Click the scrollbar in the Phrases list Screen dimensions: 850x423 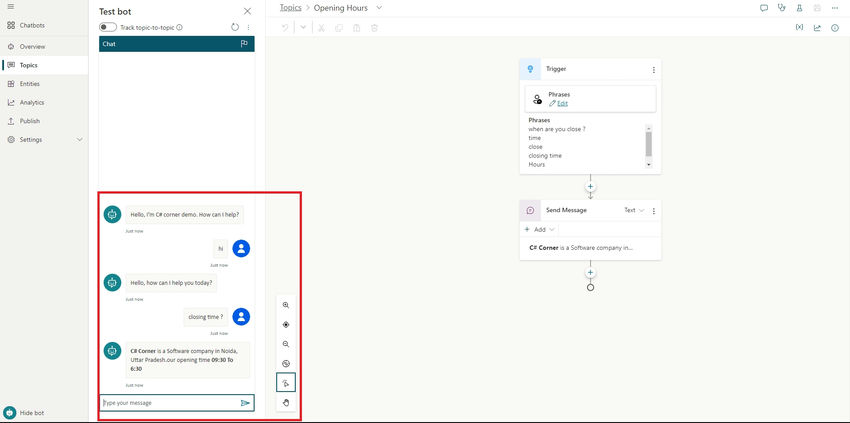(648, 144)
